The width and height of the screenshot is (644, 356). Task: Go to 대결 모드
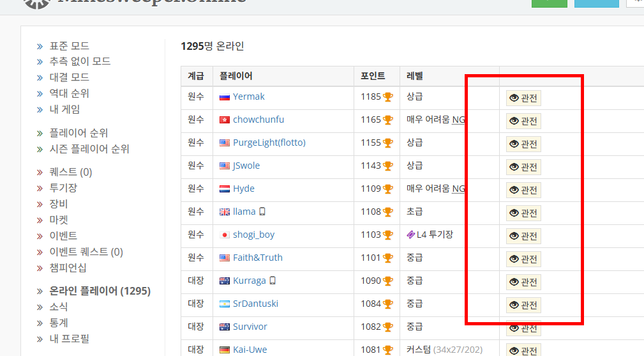(69, 77)
